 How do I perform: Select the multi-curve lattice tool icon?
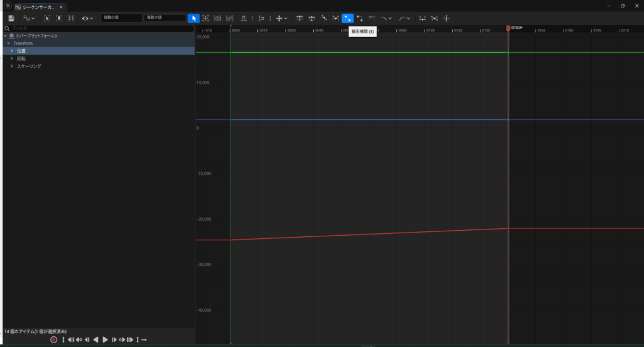pos(230,18)
